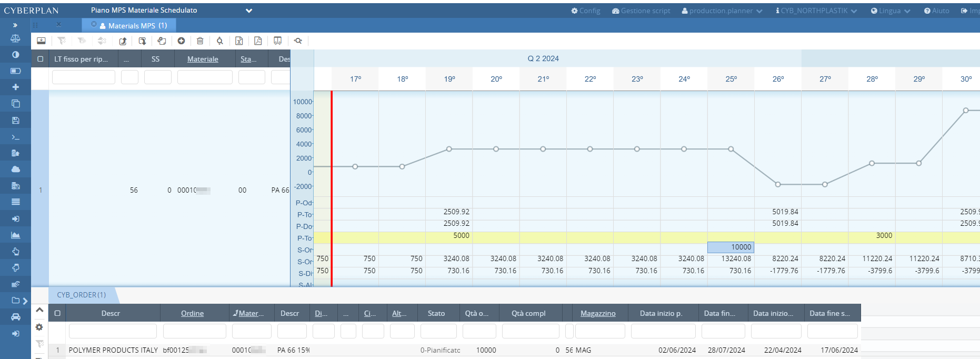Click the settings gear beside the orders grid
The image size is (980, 359).
pos(39,327)
